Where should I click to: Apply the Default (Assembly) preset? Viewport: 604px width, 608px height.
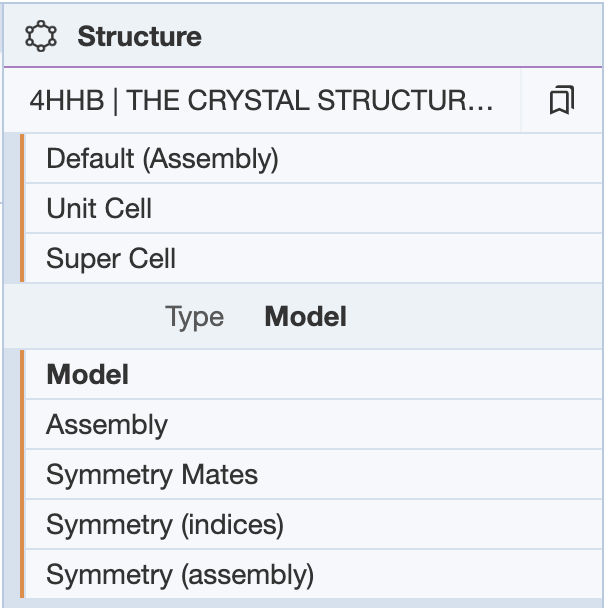tap(162, 158)
